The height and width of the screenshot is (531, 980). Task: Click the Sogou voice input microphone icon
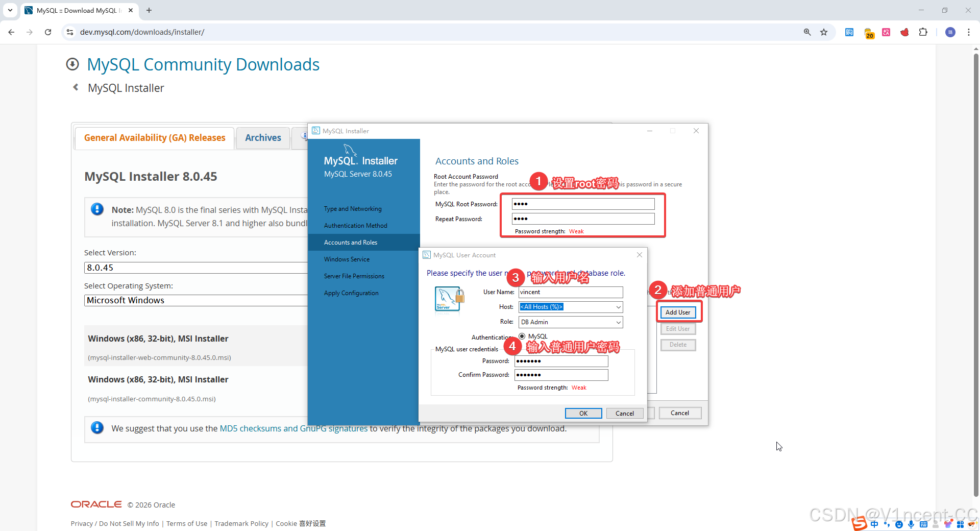(x=911, y=524)
